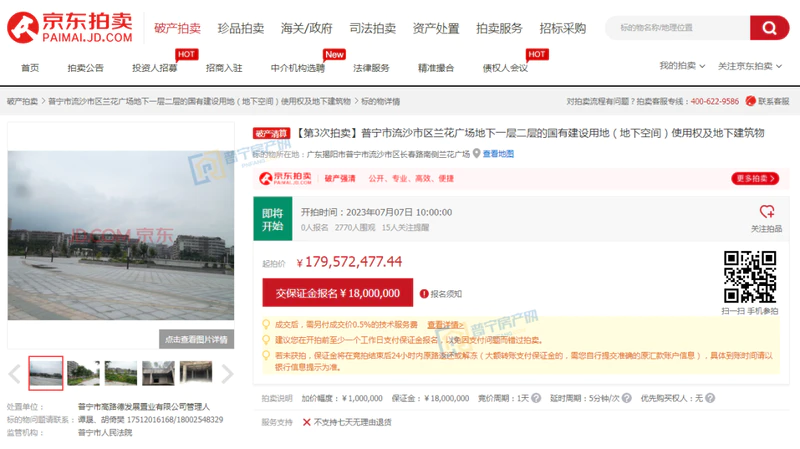The width and height of the screenshot is (800, 449).
Task: Click the JD Paimai logo
Action: point(70,28)
